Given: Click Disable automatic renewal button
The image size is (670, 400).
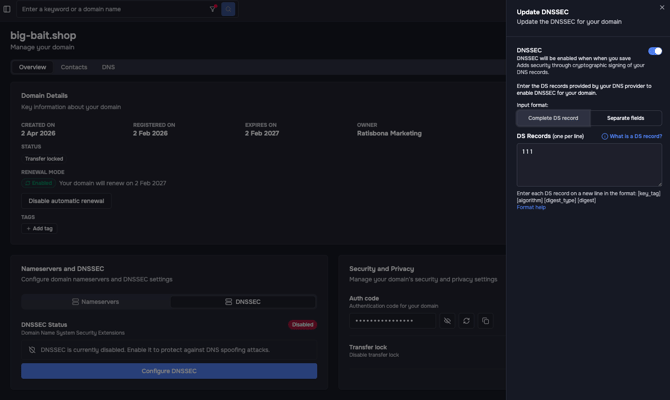Looking at the screenshot, I should [66, 201].
